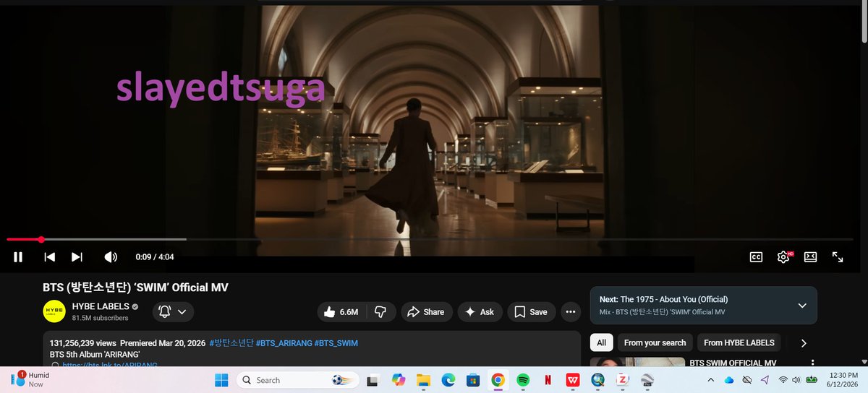The image size is (868, 393).
Task: Select the From HYBE LABELS chip
Action: [739, 342]
